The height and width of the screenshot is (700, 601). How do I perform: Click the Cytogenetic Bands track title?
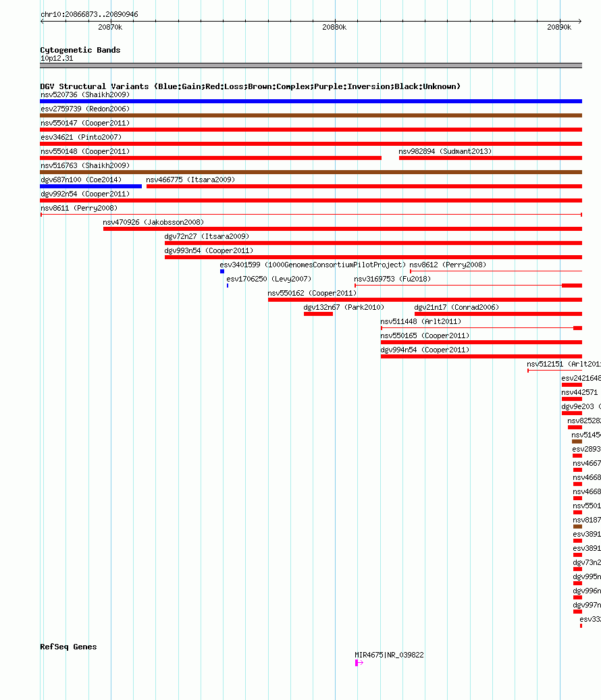(80, 50)
